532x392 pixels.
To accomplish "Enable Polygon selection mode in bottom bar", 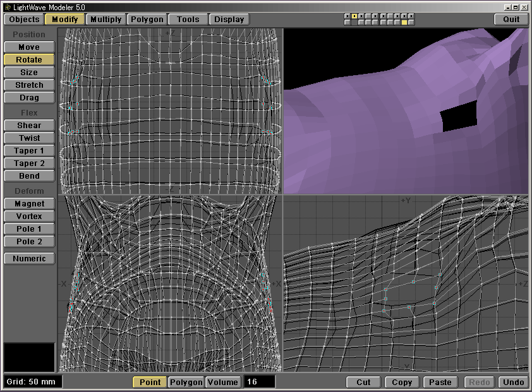I will pos(186,382).
